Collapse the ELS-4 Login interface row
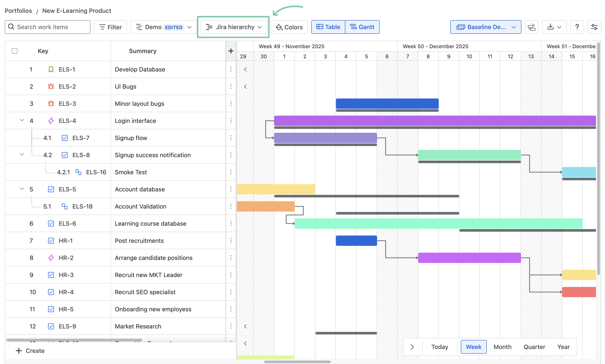The width and height of the screenshot is (605, 364). click(x=22, y=120)
